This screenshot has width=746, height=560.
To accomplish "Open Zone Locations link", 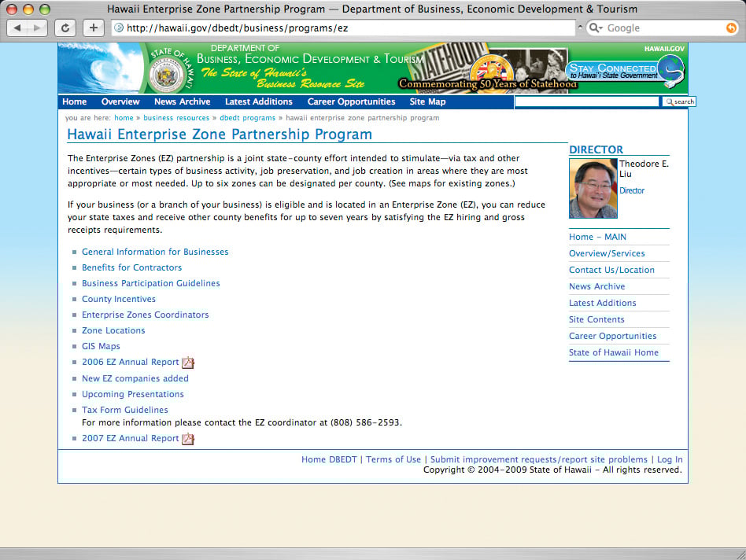I will coord(113,330).
